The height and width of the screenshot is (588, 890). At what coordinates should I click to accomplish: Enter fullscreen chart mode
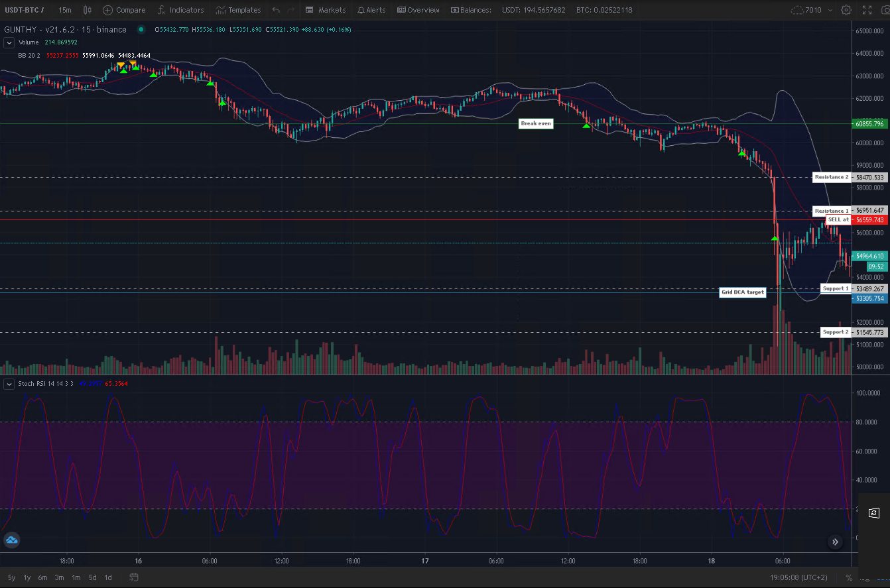867,10
